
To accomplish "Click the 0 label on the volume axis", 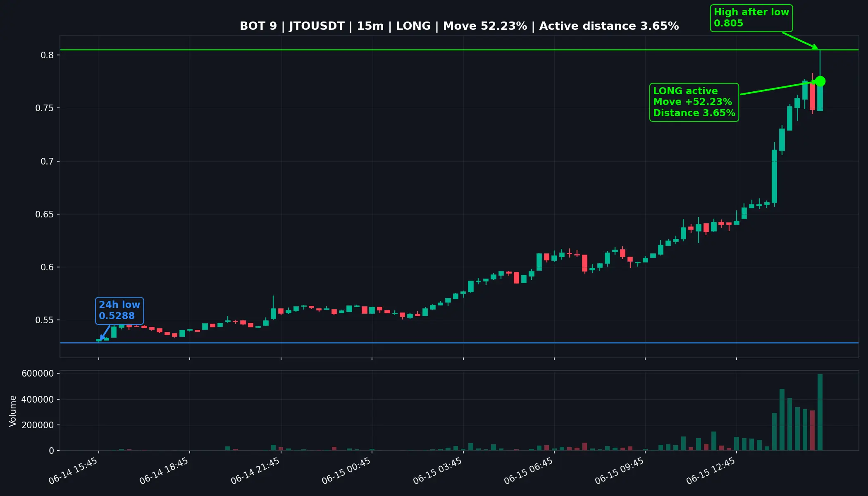I will point(51,451).
